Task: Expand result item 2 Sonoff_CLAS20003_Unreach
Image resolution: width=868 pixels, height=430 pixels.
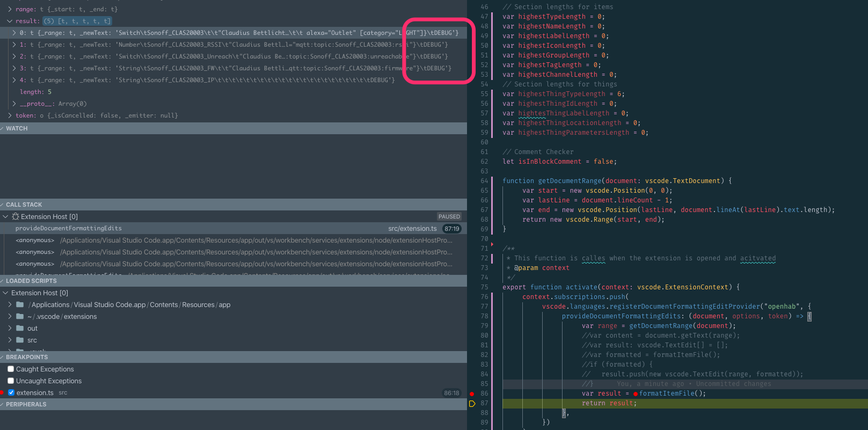Action: 14,56
